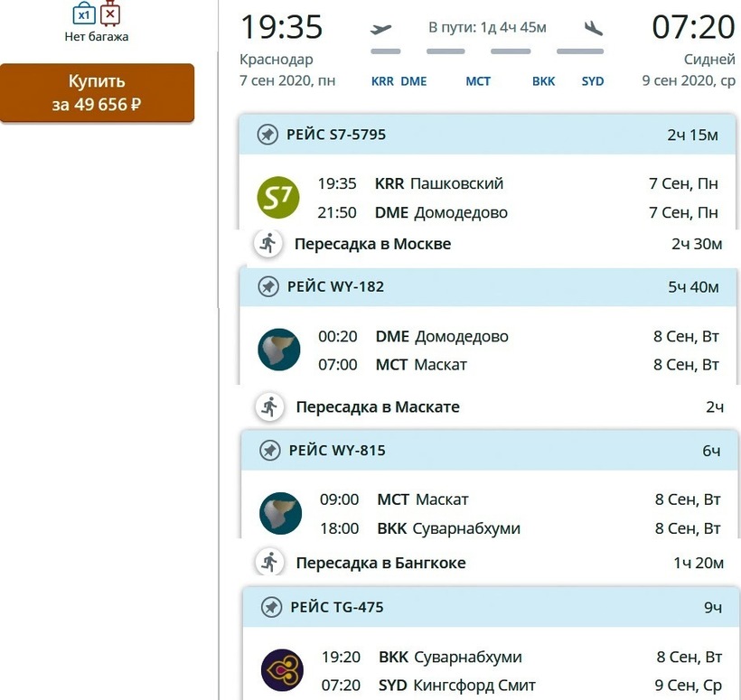Click the Thai Airways logo for flight TG-475

pyautogui.click(x=282, y=670)
